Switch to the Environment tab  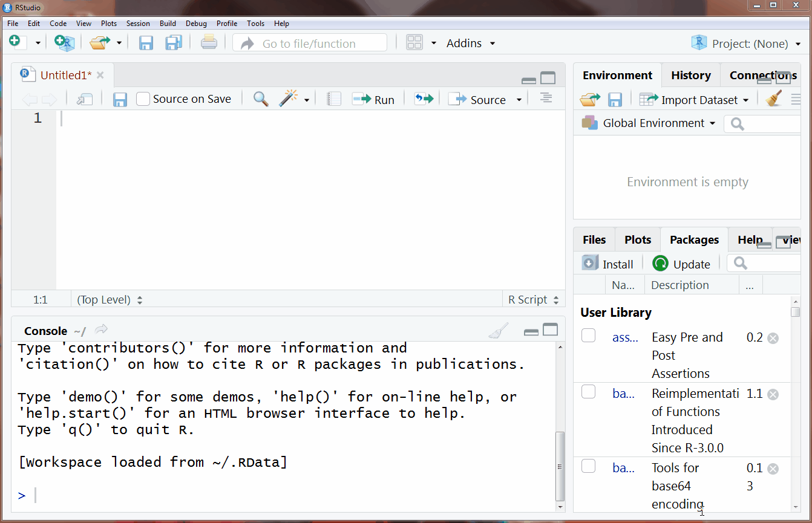point(617,75)
